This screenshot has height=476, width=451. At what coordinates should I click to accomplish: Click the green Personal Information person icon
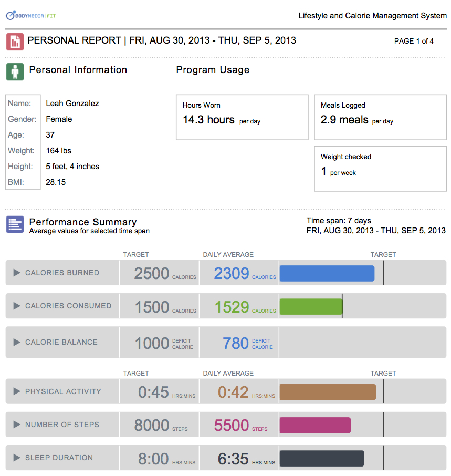pyautogui.click(x=15, y=71)
